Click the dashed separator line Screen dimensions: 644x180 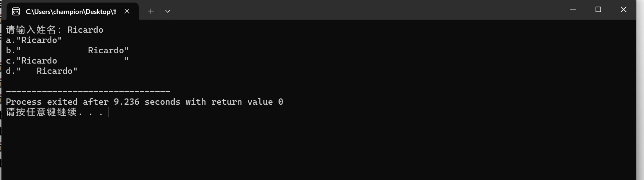[88, 91]
